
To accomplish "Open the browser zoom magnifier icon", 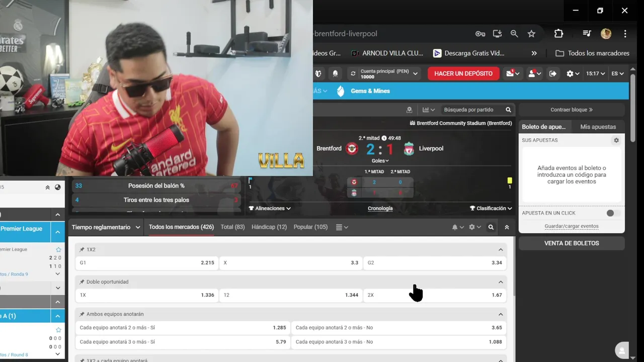I will (514, 34).
